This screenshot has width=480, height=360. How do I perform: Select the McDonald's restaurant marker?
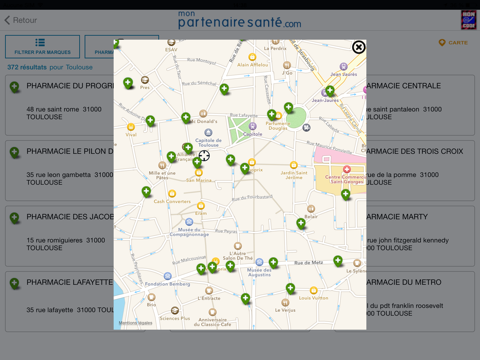click(203, 114)
